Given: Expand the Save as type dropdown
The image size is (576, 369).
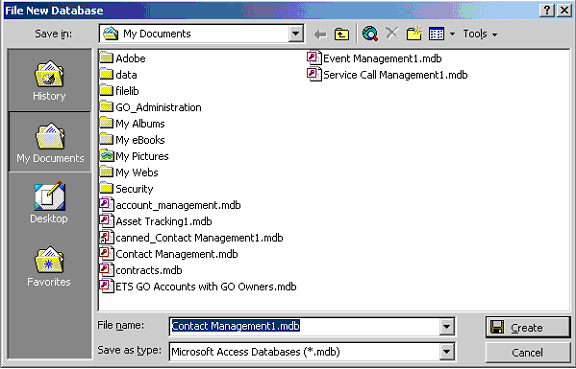Looking at the screenshot, I should tap(446, 352).
